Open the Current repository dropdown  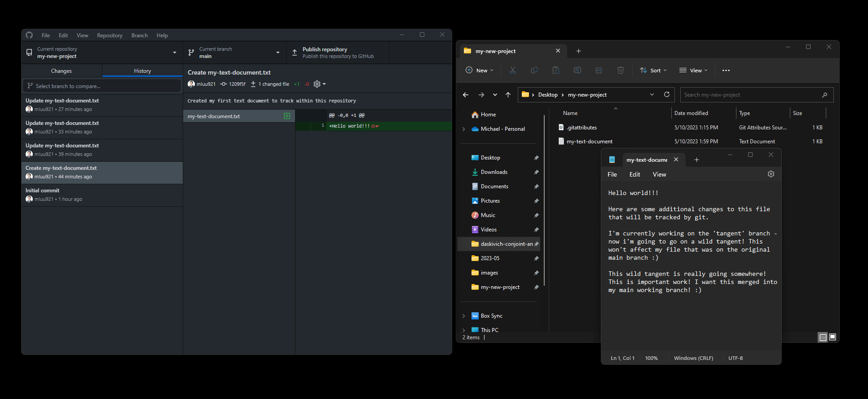(102, 53)
